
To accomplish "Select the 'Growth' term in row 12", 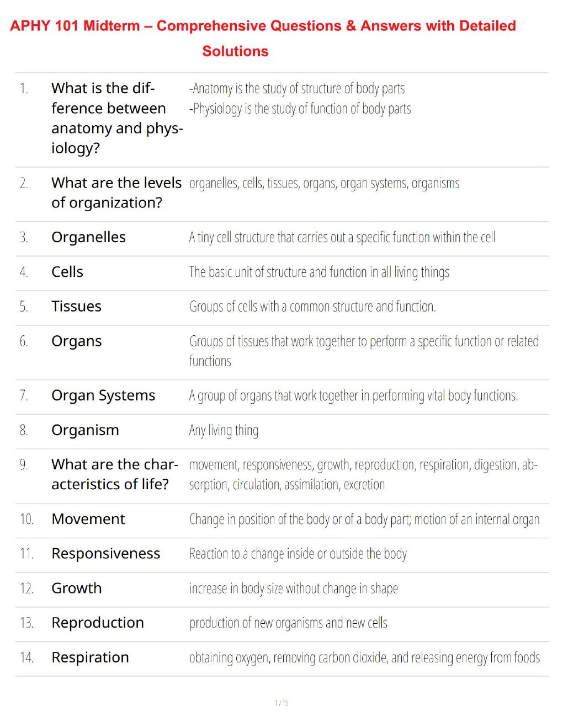I will coord(77,588).
